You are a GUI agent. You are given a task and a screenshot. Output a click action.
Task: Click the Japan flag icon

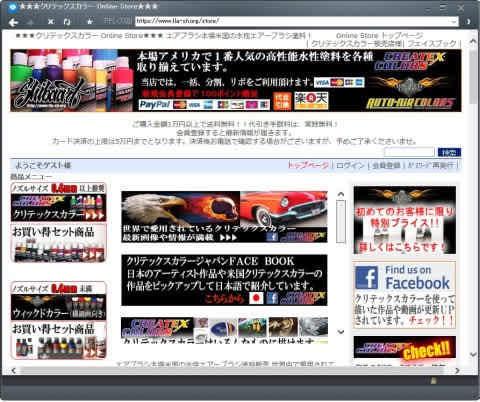[256, 298]
